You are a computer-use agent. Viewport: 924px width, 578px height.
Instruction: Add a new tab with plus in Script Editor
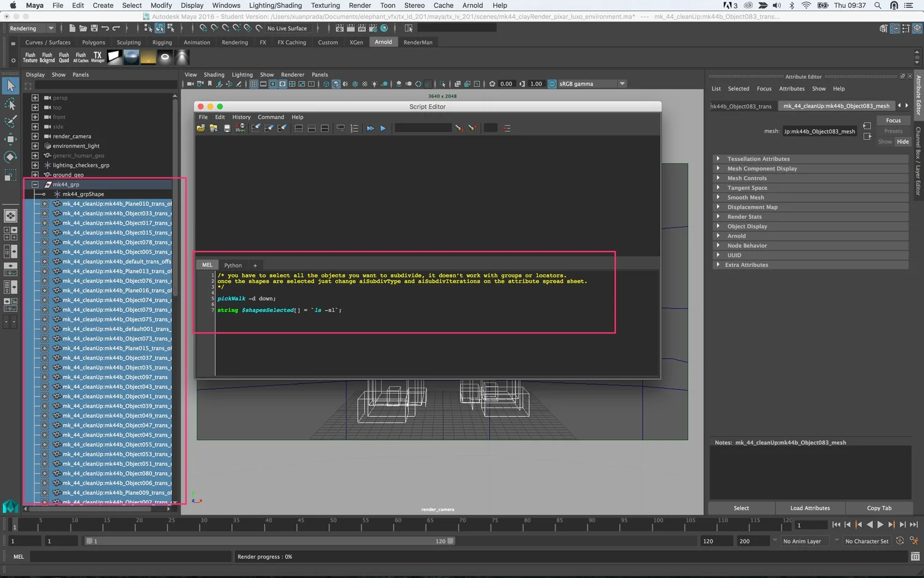[x=255, y=266]
